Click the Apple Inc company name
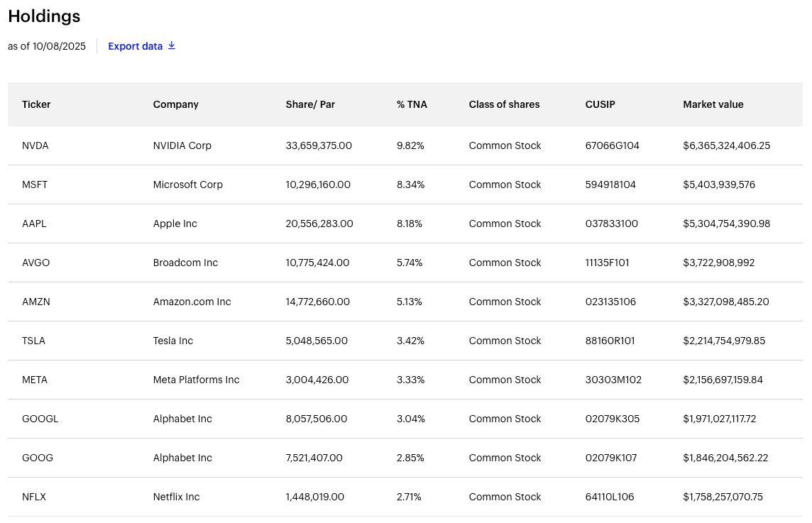 pyautogui.click(x=175, y=224)
